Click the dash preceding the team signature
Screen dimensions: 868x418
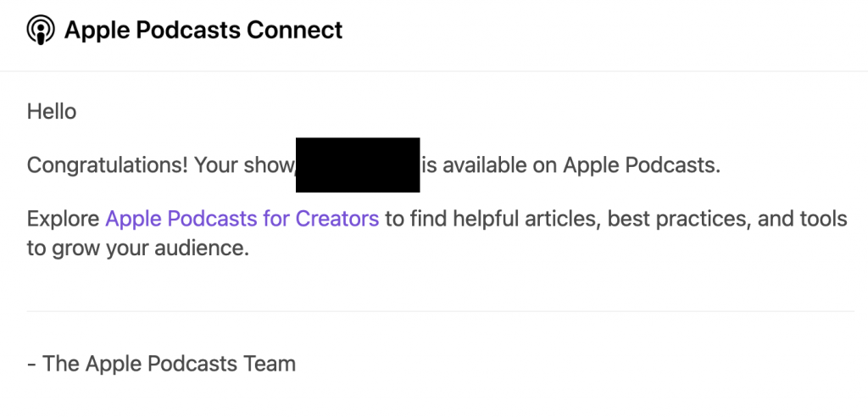(x=31, y=365)
